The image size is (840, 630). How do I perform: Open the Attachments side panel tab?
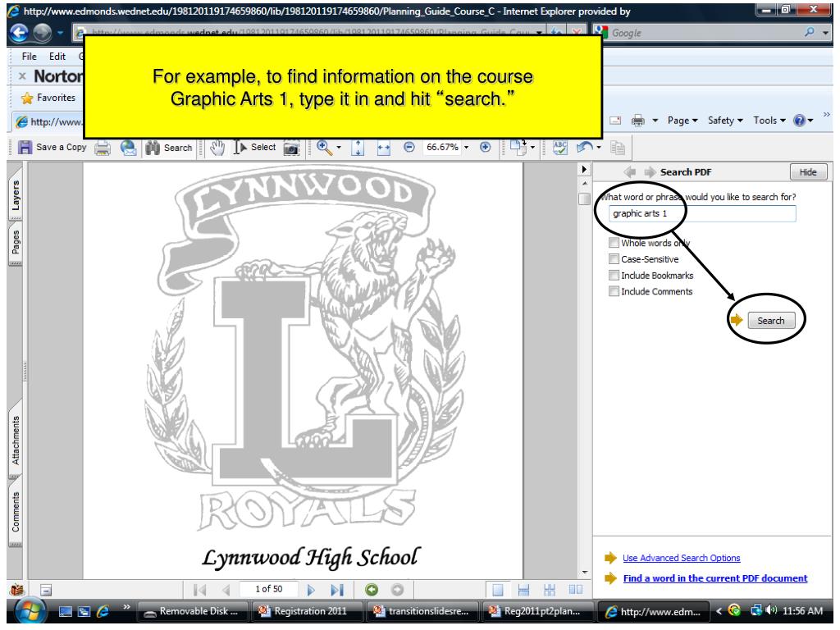16,440
